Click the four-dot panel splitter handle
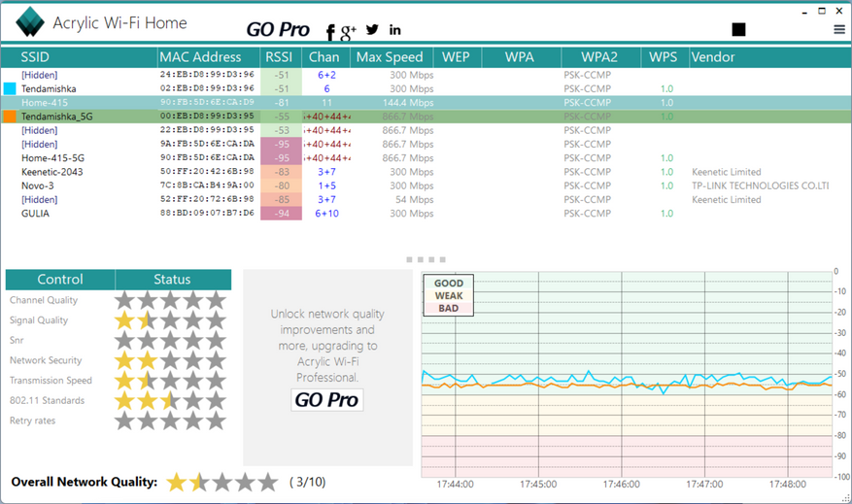This screenshot has width=852, height=504. click(x=426, y=259)
